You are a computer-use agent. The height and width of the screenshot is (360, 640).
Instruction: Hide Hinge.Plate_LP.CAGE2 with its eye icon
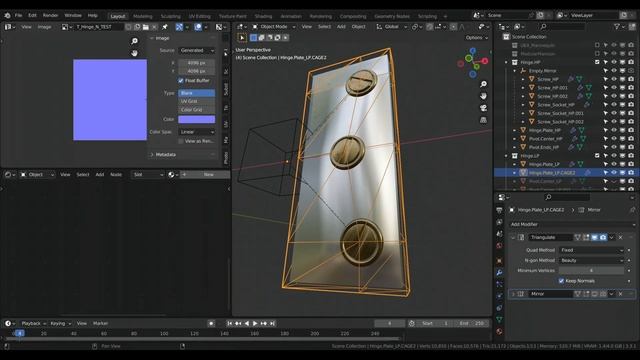click(614, 173)
